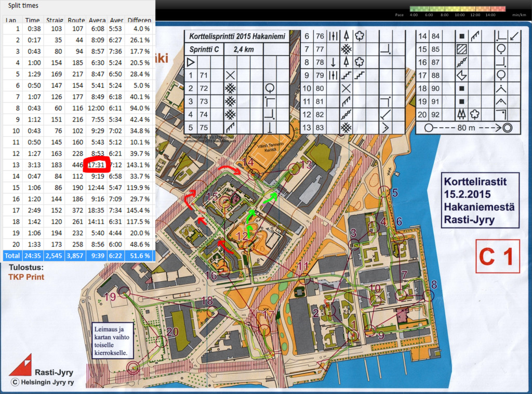Select total straight distance "2,545"
Image resolution: width=532 pixels, height=394 pixels.
[54, 256]
